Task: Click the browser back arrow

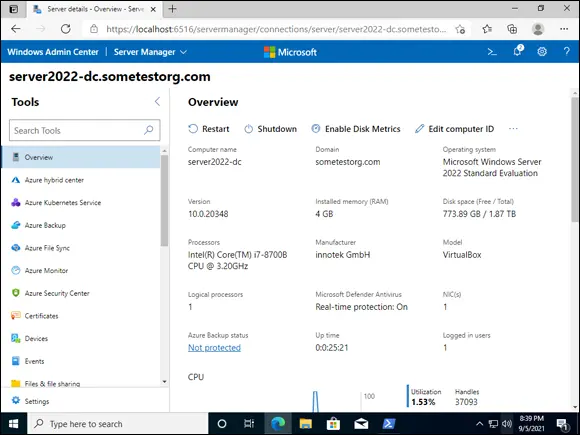Action: click(x=16, y=29)
